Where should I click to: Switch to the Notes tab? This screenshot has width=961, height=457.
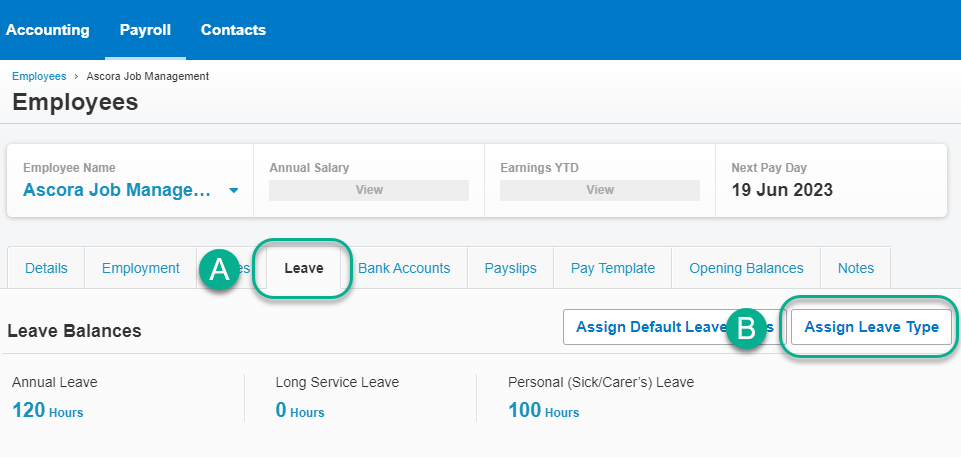coord(855,268)
